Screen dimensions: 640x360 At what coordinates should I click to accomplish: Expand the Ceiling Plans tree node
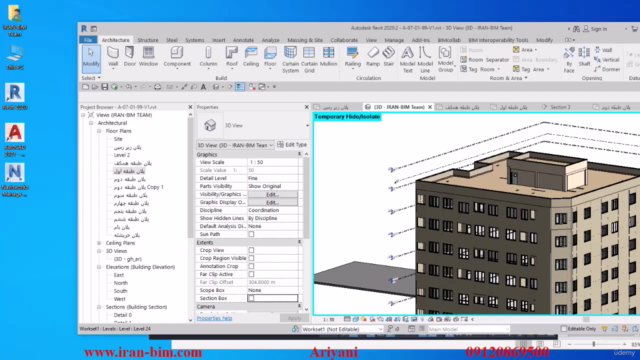pyautogui.click(x=99, y=243)
